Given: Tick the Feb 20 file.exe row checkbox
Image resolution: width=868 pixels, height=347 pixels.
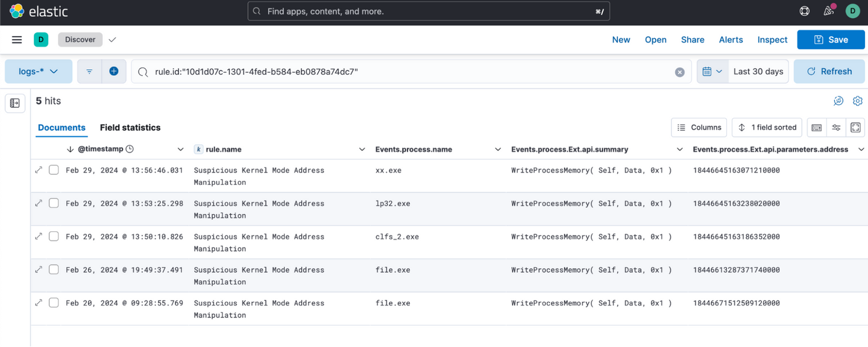Looking at the screenshot, I should (x=54, y=302).
